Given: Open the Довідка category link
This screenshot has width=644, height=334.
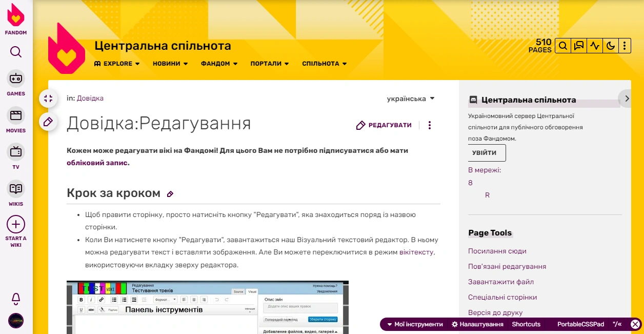Looking at the screenshot, I should pyautogui.click(x=90, y=98).
